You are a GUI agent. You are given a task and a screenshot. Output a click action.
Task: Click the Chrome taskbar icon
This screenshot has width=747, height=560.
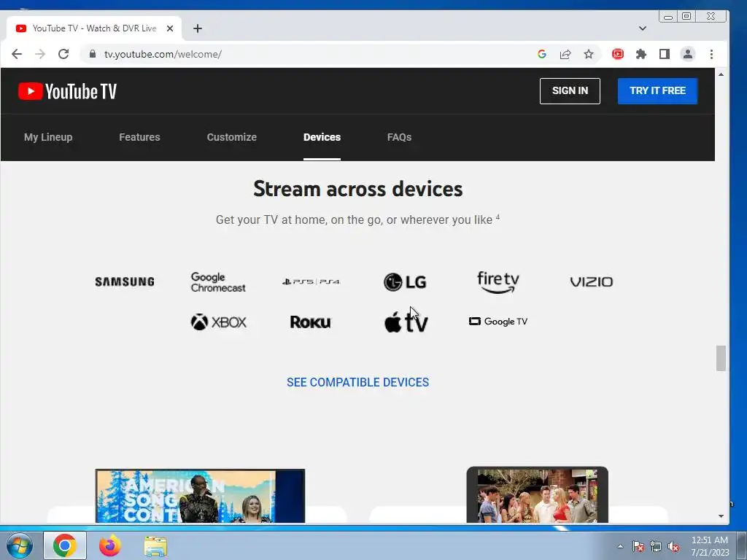pos(65,545)
